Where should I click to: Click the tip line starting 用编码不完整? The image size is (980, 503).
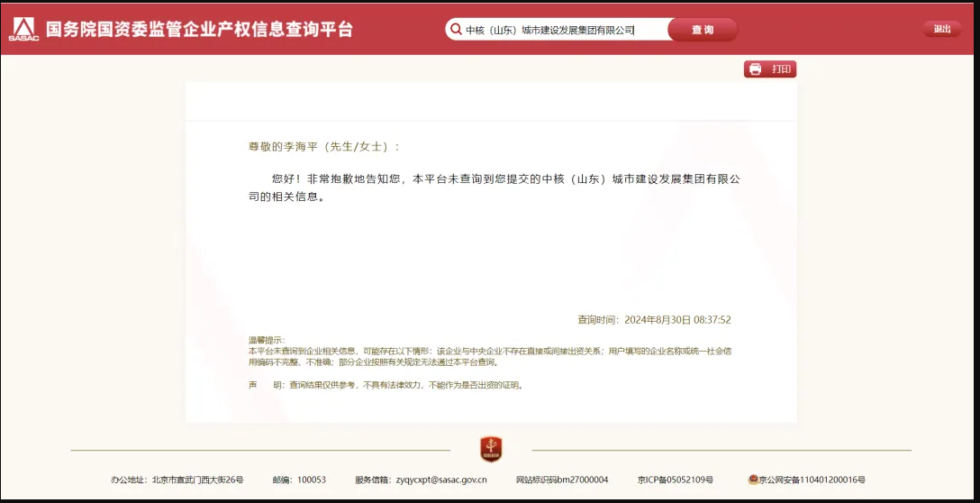click(x=373, y=361)
